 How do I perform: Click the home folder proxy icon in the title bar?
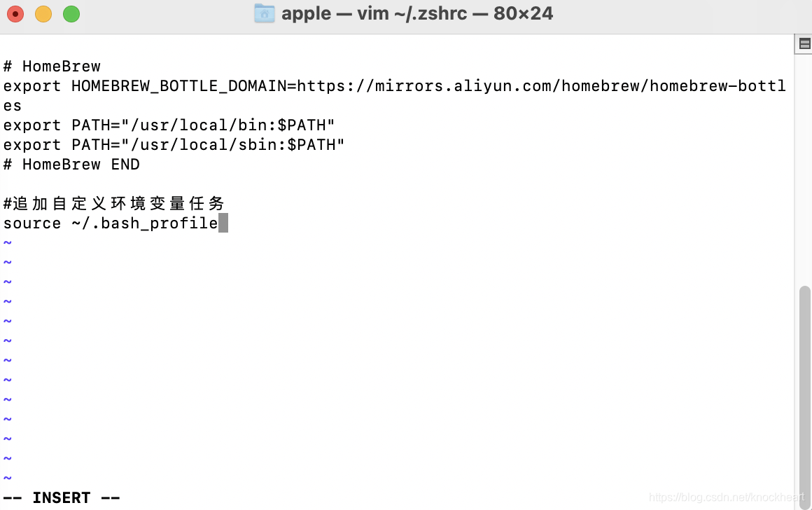pyautogui.click(x=264, y=13)
